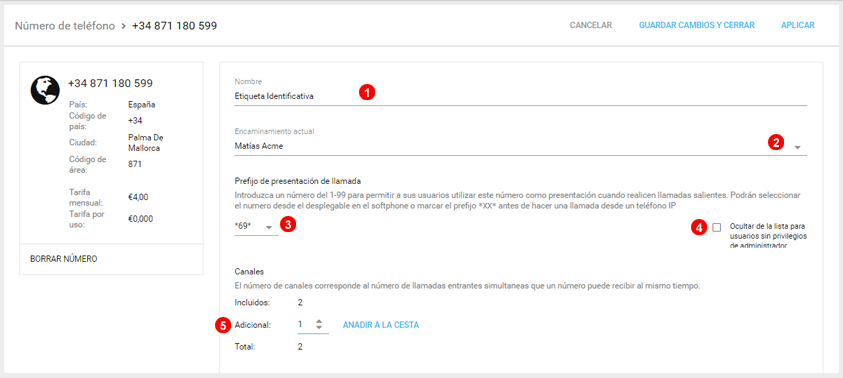Focus the Nombre field with Etiqueta Identificativa
The width and height of the screenshot is (843, 378).
tap(520, 97)
